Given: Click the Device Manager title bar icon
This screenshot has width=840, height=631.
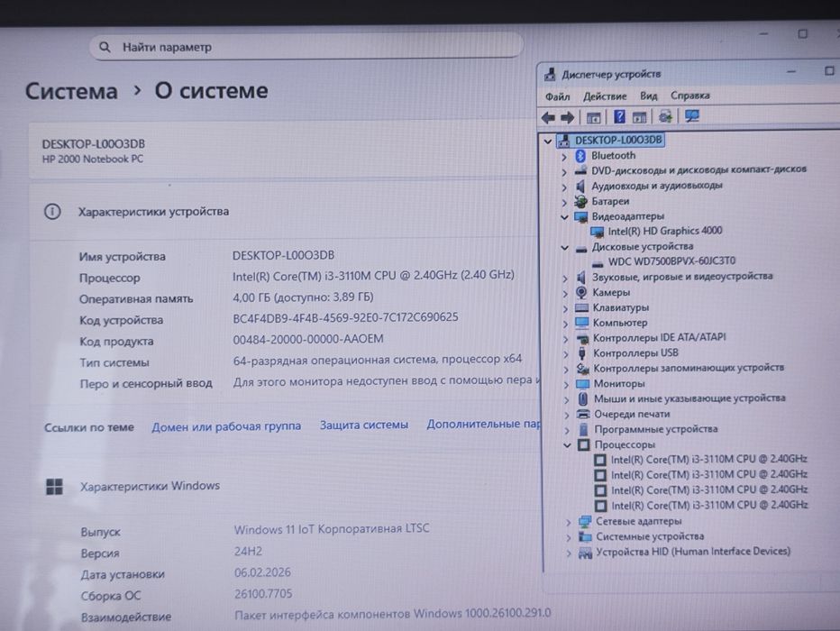Looking at the screenshot, I should pos(550,75).
